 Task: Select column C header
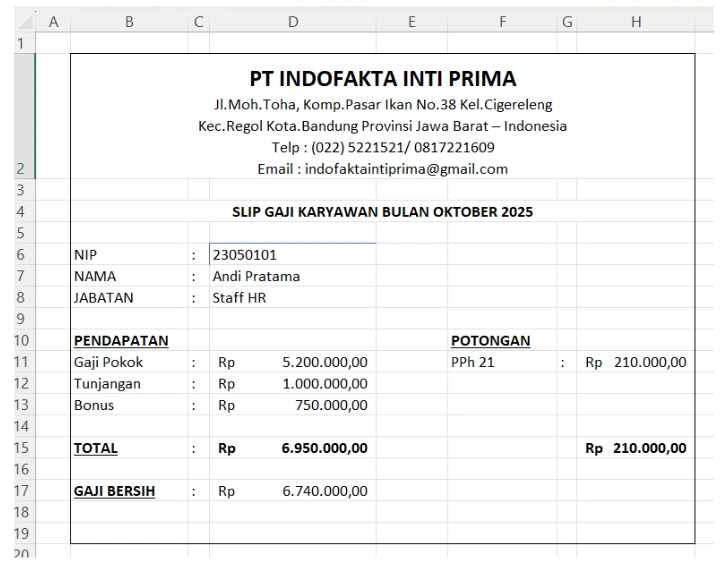click(x=199, y=21)
